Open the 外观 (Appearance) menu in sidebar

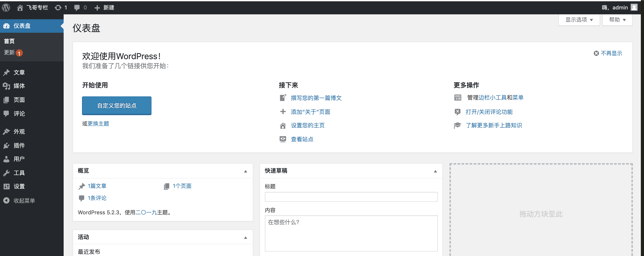pos(19,132)
